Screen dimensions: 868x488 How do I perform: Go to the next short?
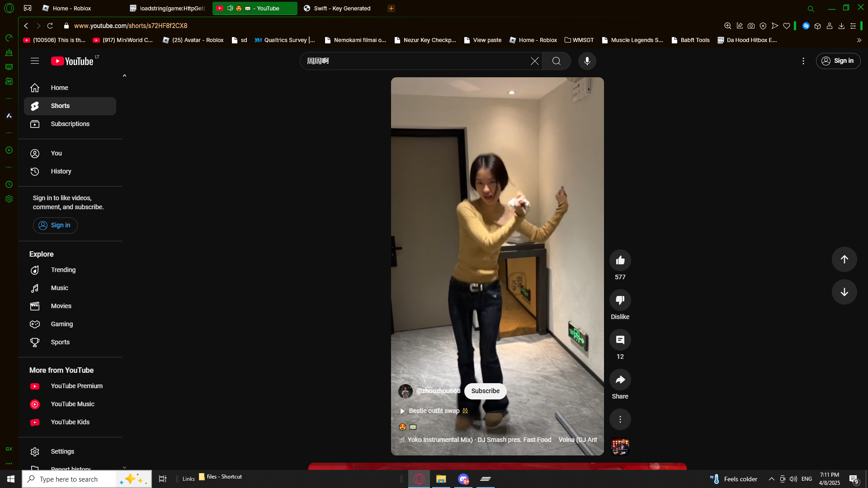tap(844, 292)
